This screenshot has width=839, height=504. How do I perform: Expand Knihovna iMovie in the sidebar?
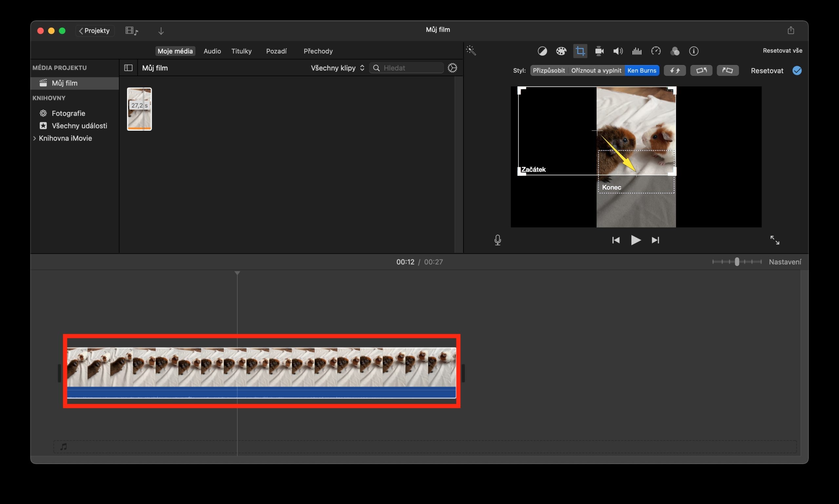(35, 138)
